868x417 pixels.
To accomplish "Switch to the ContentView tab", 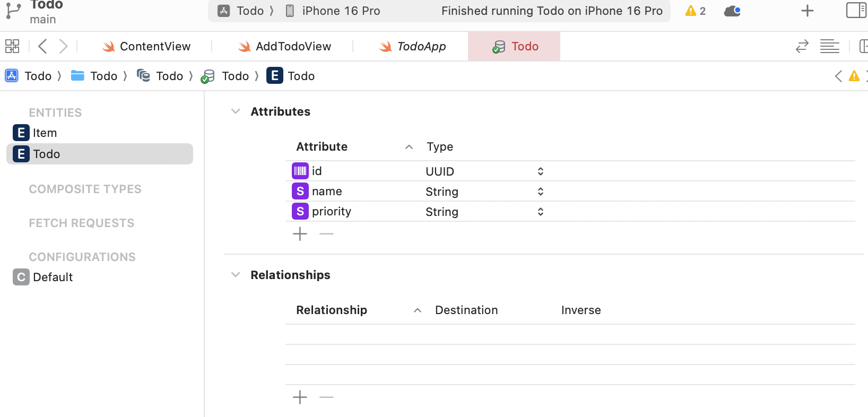I will 146,46.
